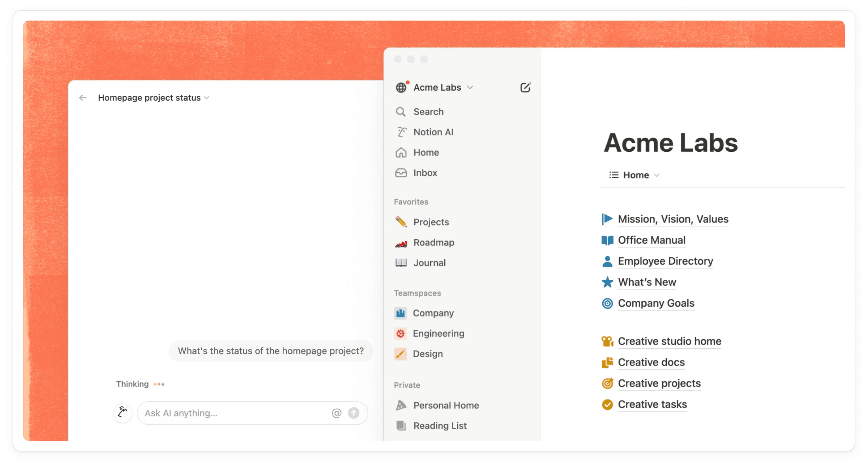Open Notion AI from the sidebar
This screenshot has height=467, width=868.
click(433, 132)
